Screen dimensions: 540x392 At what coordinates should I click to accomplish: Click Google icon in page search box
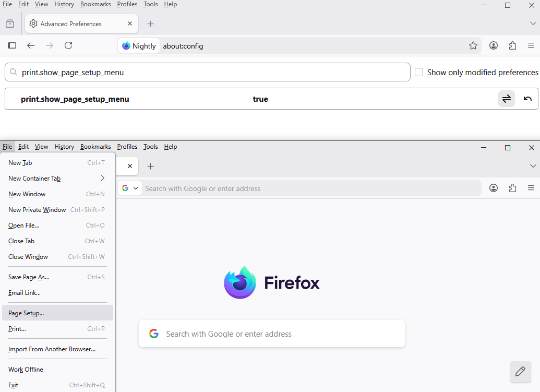click(x=154, y=334)
